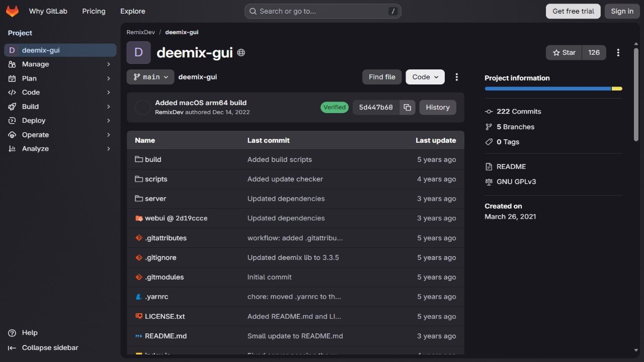This screenshot has width=644, height=362.
Task: Expand the Manage sidebar section
Action: [x=60, y=64]
